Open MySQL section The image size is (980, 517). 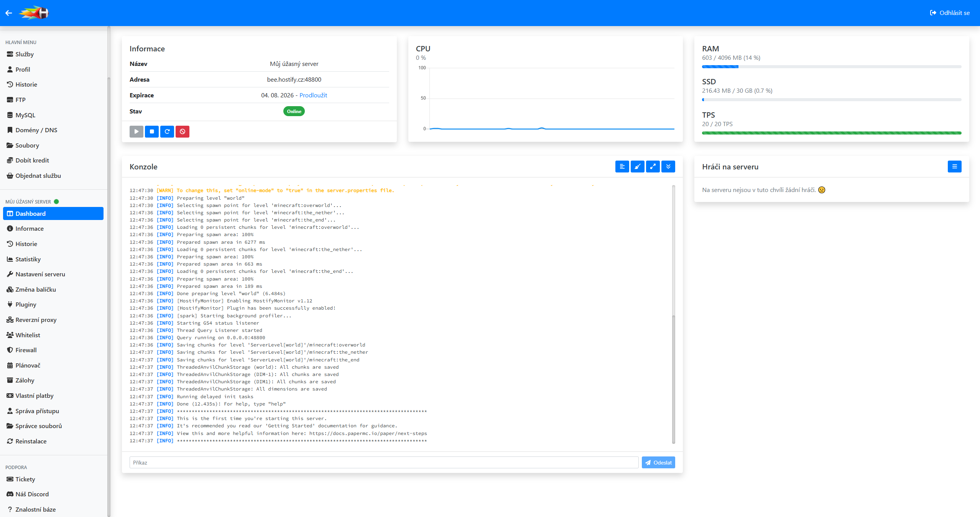(x=53, y=115)
